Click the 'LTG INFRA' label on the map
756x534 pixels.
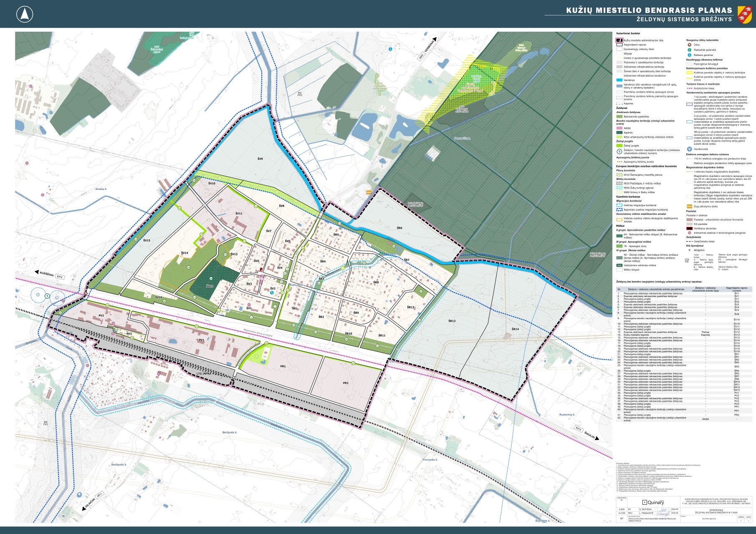205,373
